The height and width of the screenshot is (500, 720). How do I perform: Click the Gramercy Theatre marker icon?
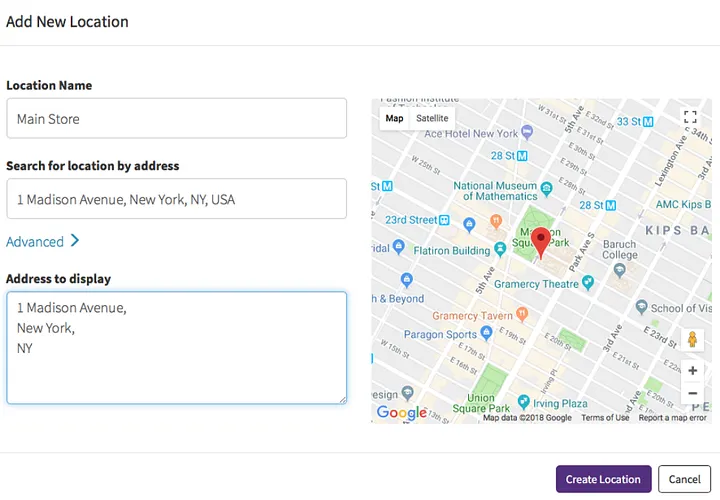coord(588,282)
